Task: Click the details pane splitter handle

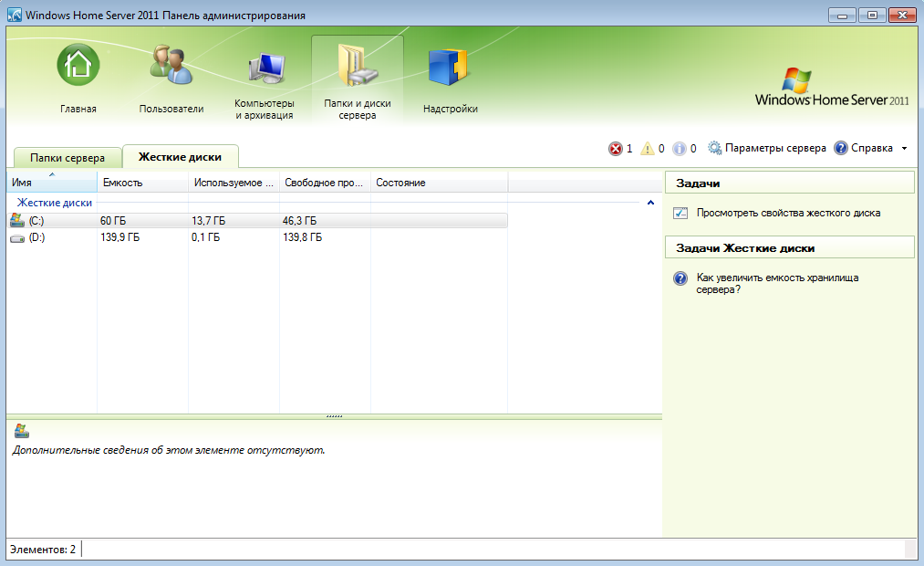Action: point(334,416)
